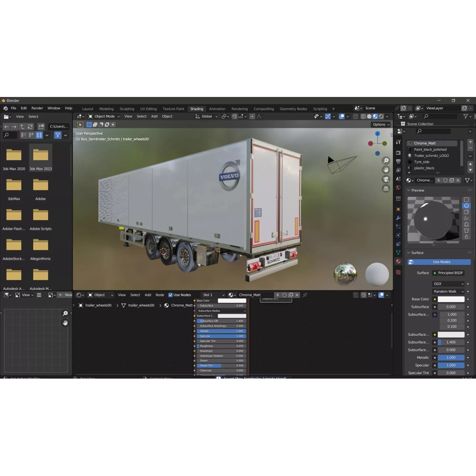
Task: Open viewport shading options dropdown arrow
Action: (x=387, y=116)
